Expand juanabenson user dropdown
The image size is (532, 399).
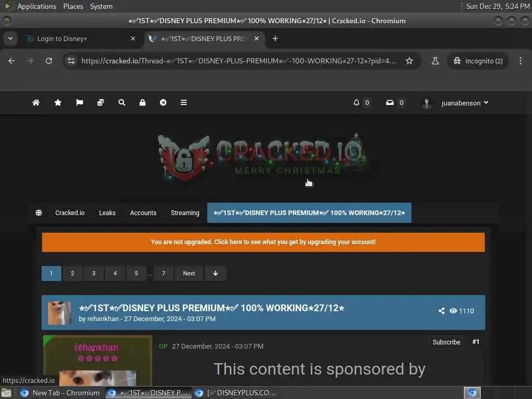(x=465, y=103)
